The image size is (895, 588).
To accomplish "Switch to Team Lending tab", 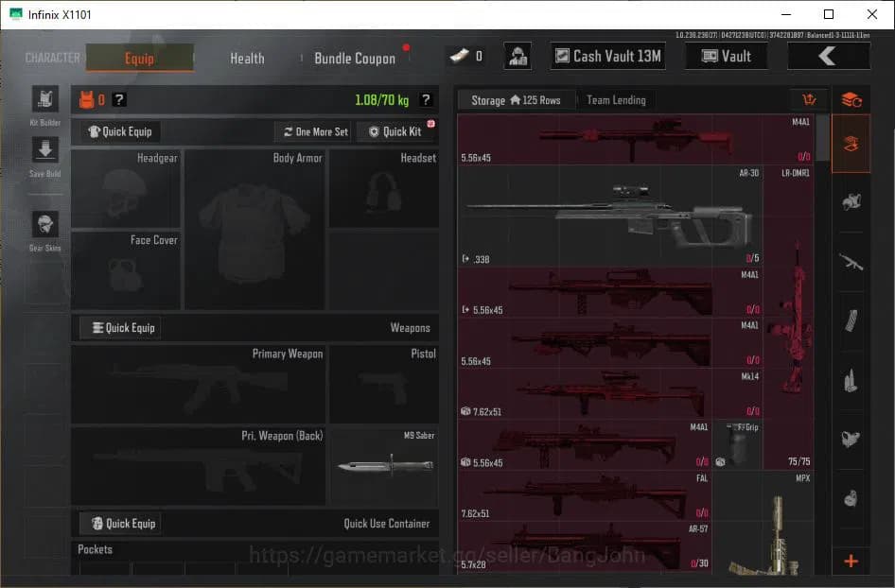I will point(616,100).
